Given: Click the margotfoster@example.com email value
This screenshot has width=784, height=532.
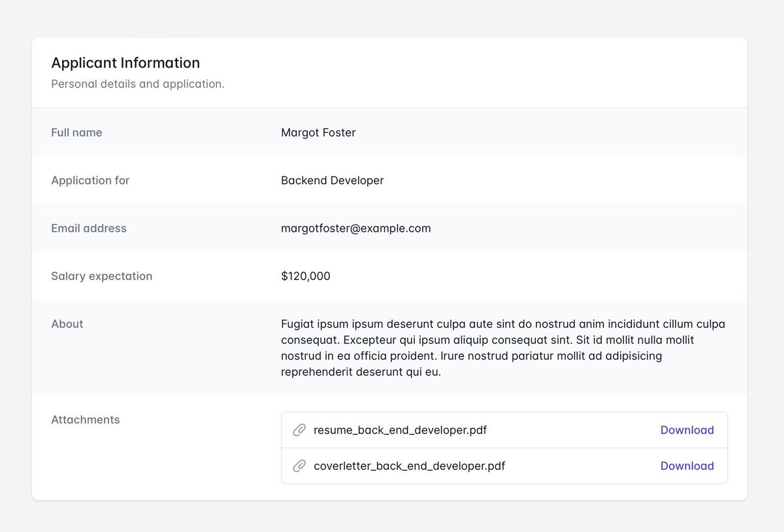Looking at the screenshot, I should pos(356,228).
